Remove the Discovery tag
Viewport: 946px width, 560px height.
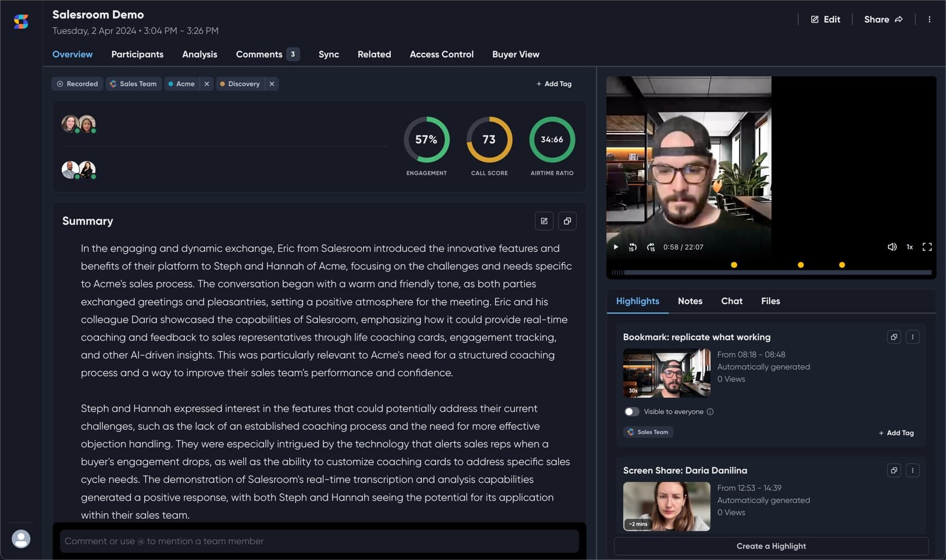point(272,84)
